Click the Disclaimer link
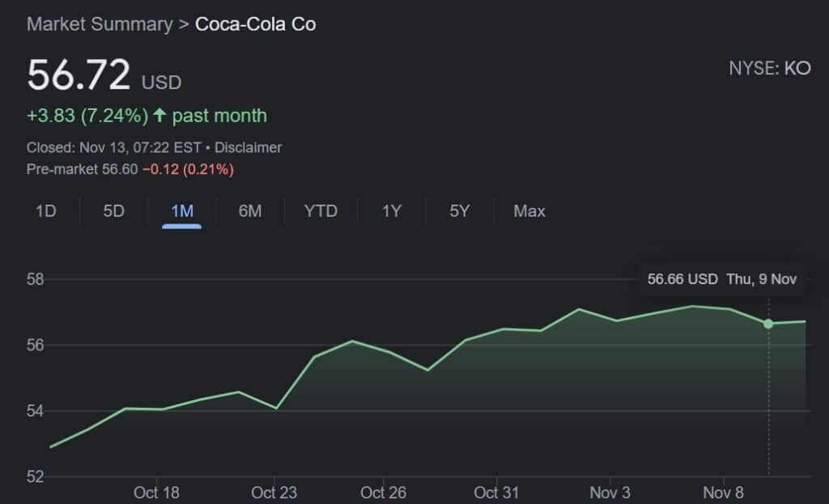The height and width of the screenshot is (504, 829). coord(248,147)
